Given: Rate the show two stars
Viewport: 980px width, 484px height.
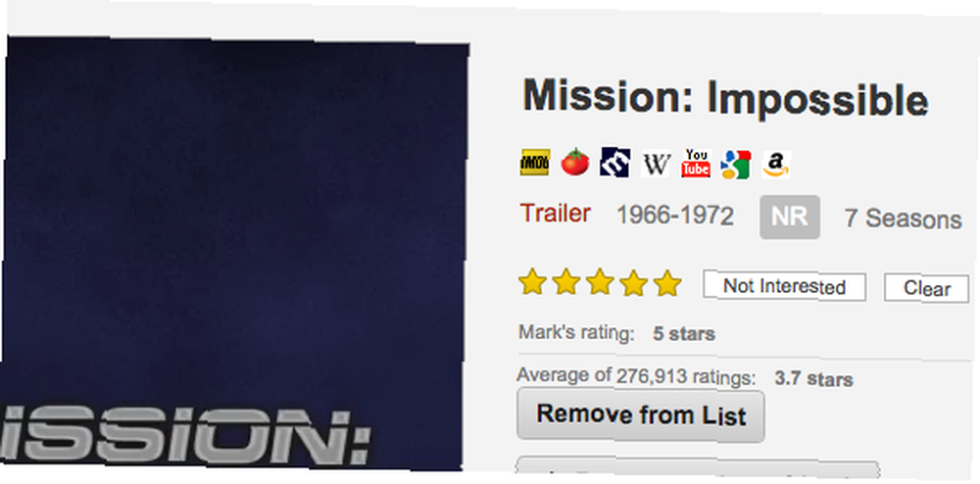Looking at the screenshot, I should tap(566, 283).
